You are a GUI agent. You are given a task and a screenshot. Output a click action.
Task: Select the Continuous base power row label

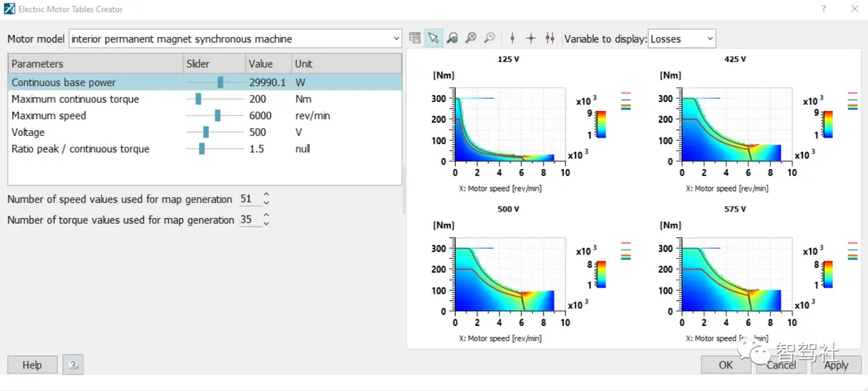click(x=63, y=83)
